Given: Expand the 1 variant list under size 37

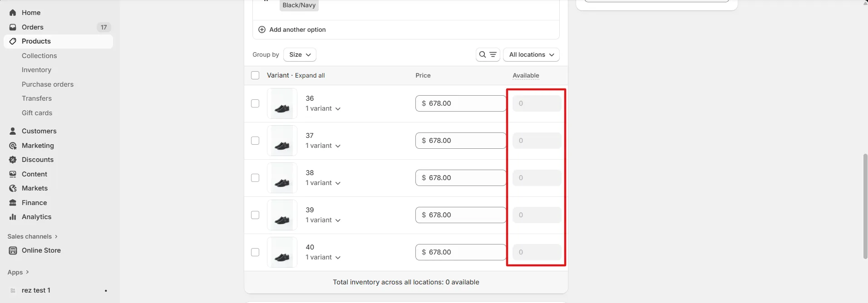Looking at the screenshot, I should click(x=323, y=146).
